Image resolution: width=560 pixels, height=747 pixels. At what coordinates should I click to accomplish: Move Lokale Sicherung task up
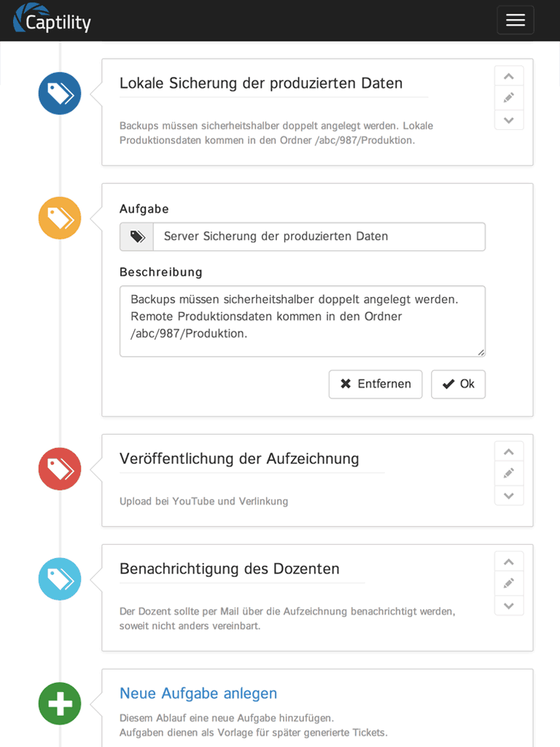point(509,77)
